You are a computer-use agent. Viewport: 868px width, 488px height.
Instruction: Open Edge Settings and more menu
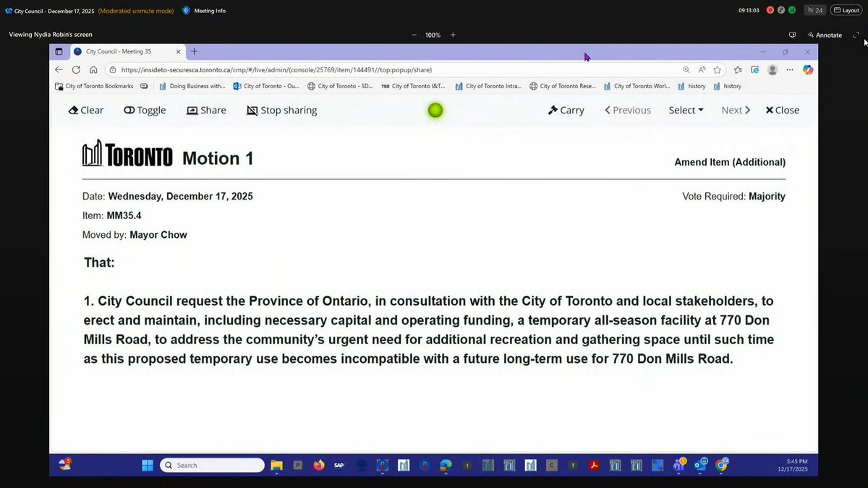790,70
